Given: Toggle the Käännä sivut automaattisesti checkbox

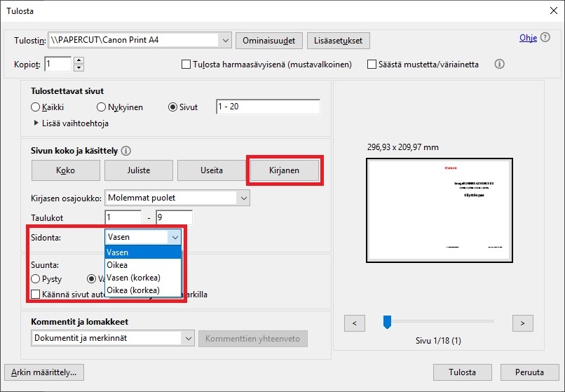Looking at the screenshot, I should [x=35, y=295].
